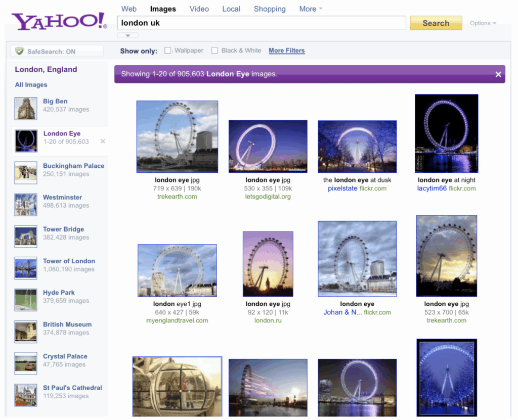Viewport: 518px width, 420px height.
Task: Open the Big Ben thumbnail icon in sidebar
Action: click(x=25, y=109)
